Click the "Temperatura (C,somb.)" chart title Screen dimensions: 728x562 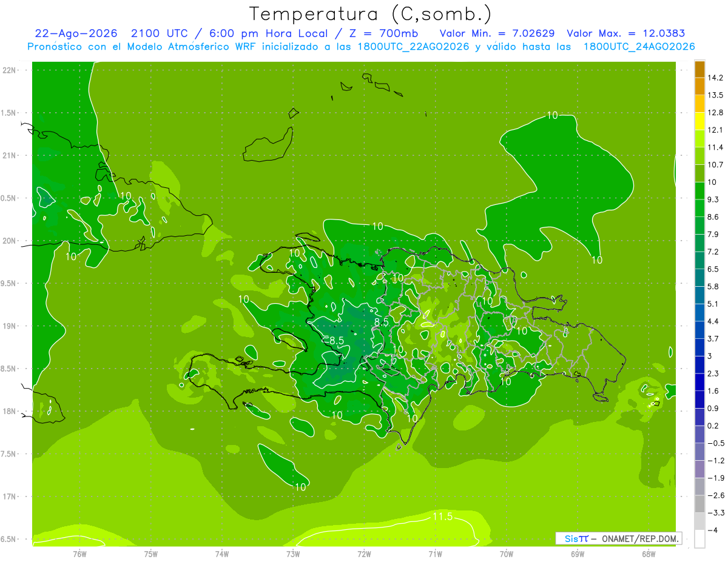click(x=371, y=14)
